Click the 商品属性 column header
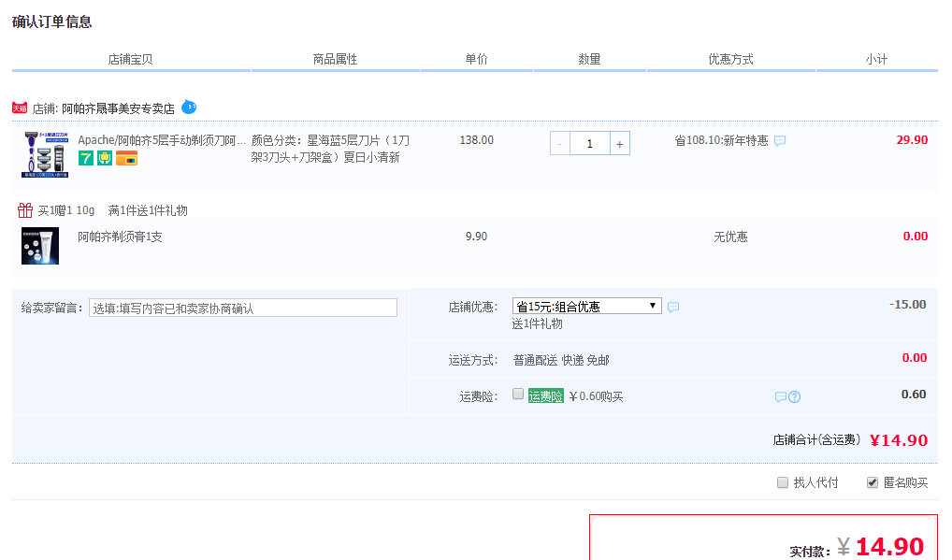Screen dimensions: 952x560 (x=335, y=59)
